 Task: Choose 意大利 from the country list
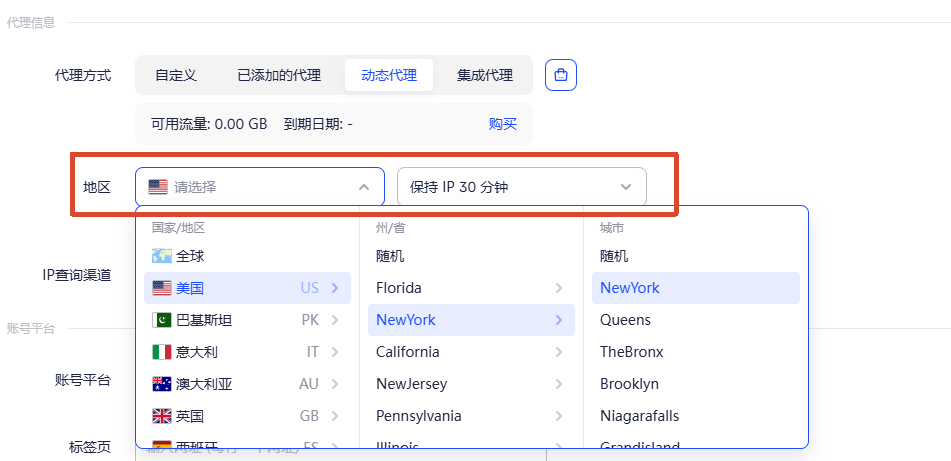247,352
